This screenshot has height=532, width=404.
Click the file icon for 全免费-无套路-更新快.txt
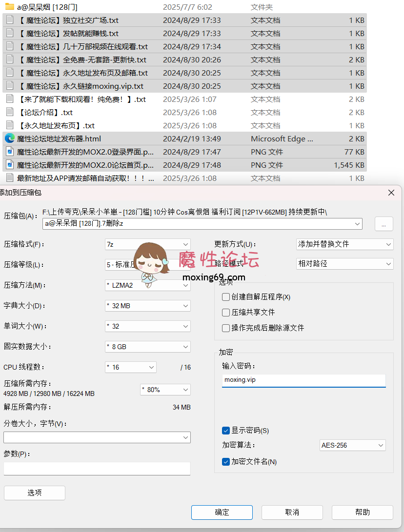[x=10, y=59]
